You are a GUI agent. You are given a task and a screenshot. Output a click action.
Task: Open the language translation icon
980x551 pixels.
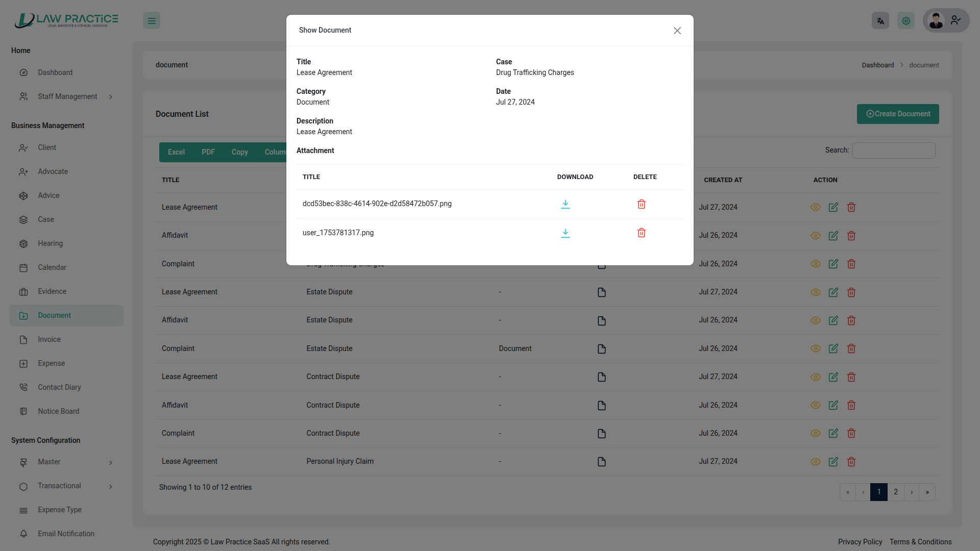pyautogui.click(x=880, y=21)
